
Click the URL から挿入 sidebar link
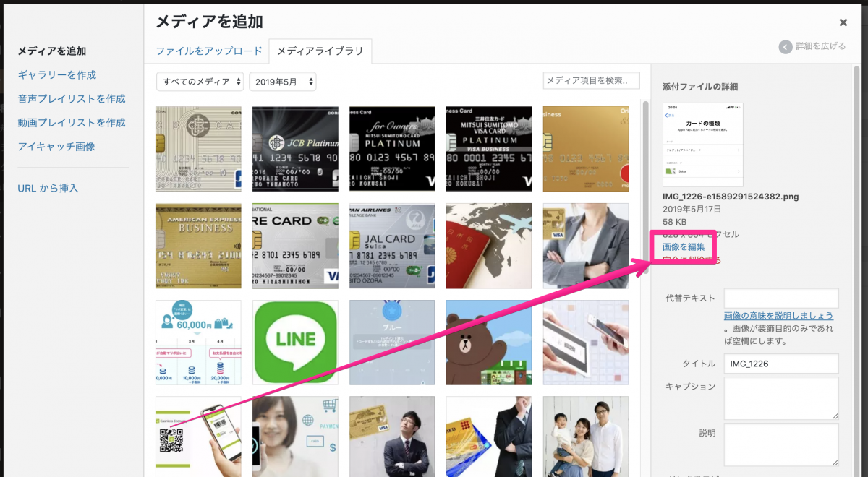point(48,188)
